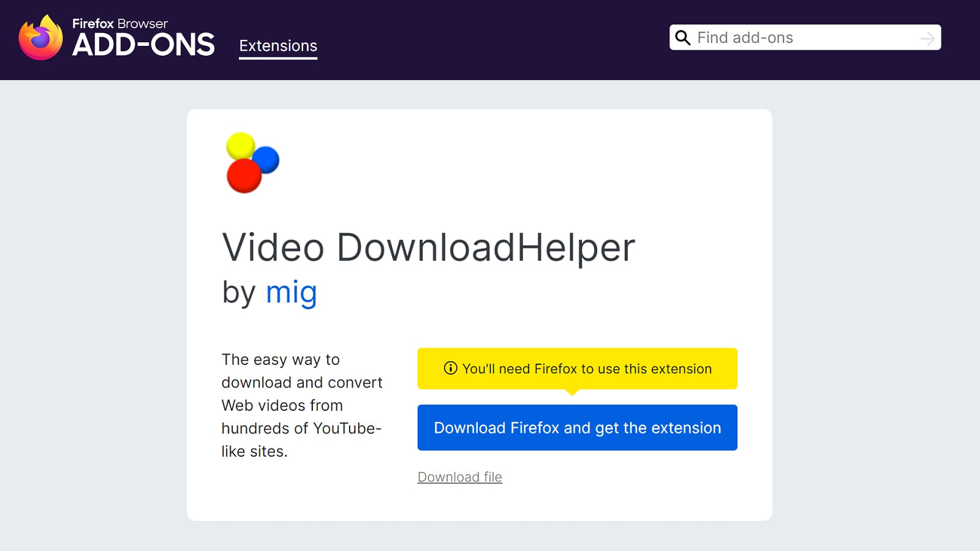Click the "Web videos from" description line
Image resolution: width=980 pixels, height=551 pixels.
click(x=282, y=405)
